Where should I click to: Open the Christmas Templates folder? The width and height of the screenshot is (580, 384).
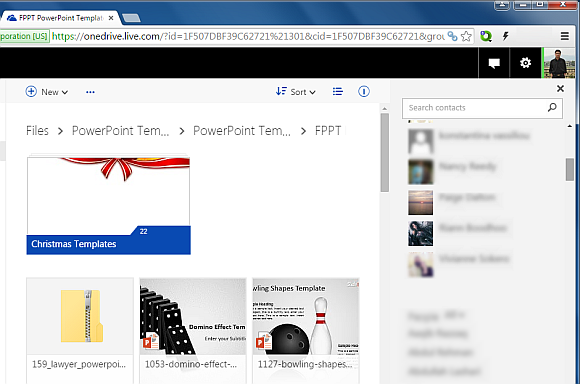pyautogui.click(x=108, y=205)
